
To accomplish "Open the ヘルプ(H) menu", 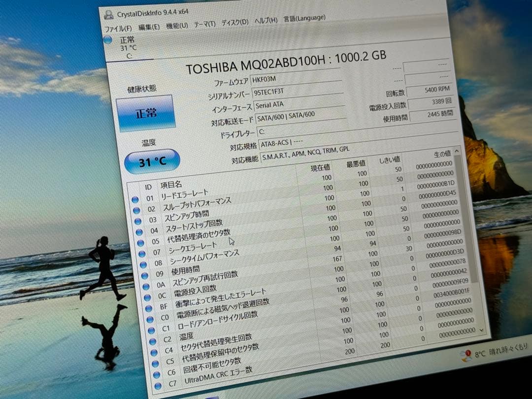I will [266, 21].
